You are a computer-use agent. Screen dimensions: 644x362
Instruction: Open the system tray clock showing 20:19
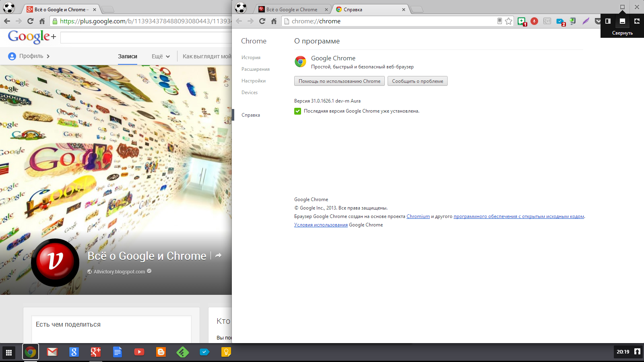623,352
